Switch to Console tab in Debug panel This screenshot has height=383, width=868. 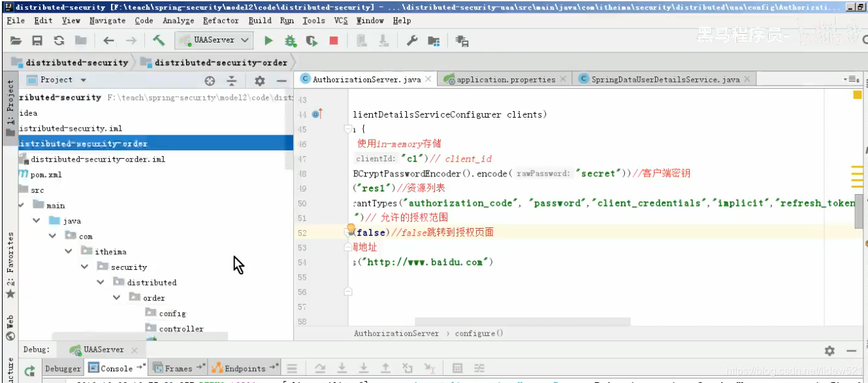[x=116, y=369]
